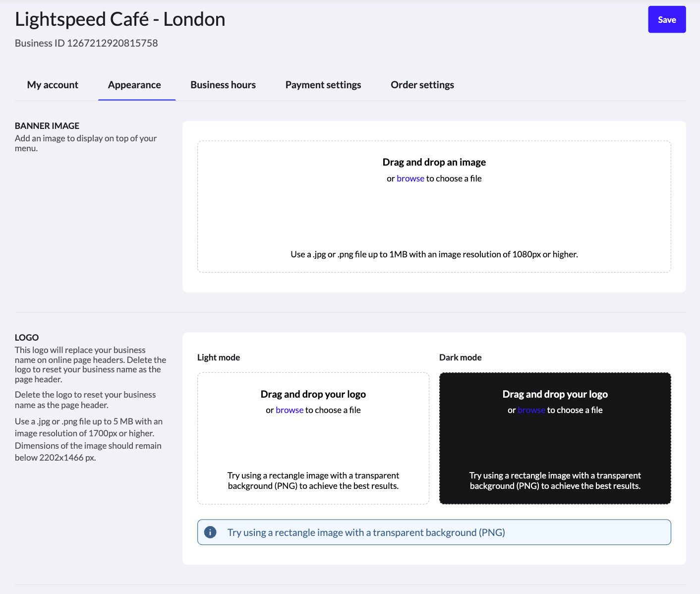The width and height of the screenshot is (700, 594).
Task: Click the Light mode logo upload area
Action: click(x=313, y=438)
